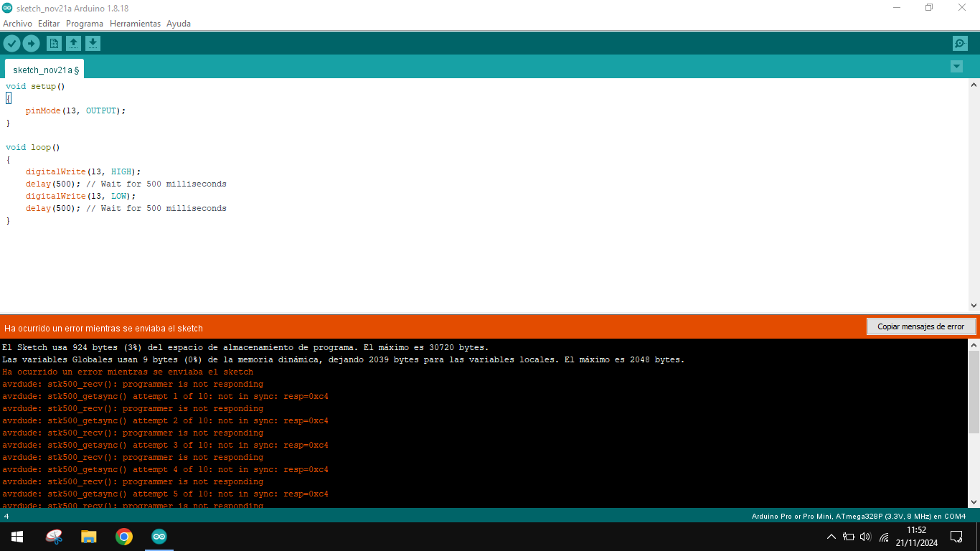This screenshot has height=551, width=980.
Task: Click the editor scrollbar up arrow
Action: coord(974,85)
